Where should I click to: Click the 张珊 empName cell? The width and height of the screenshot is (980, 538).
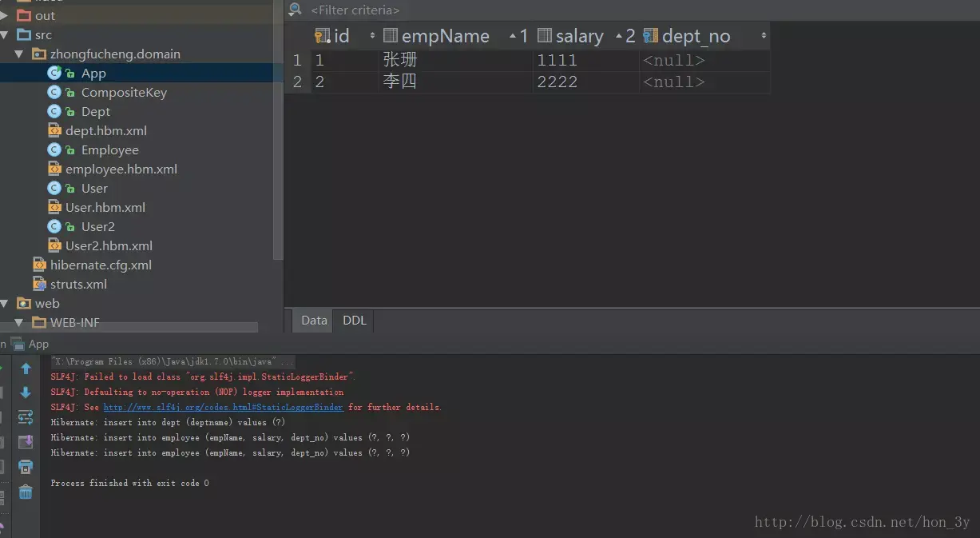[x=455, y=60]
